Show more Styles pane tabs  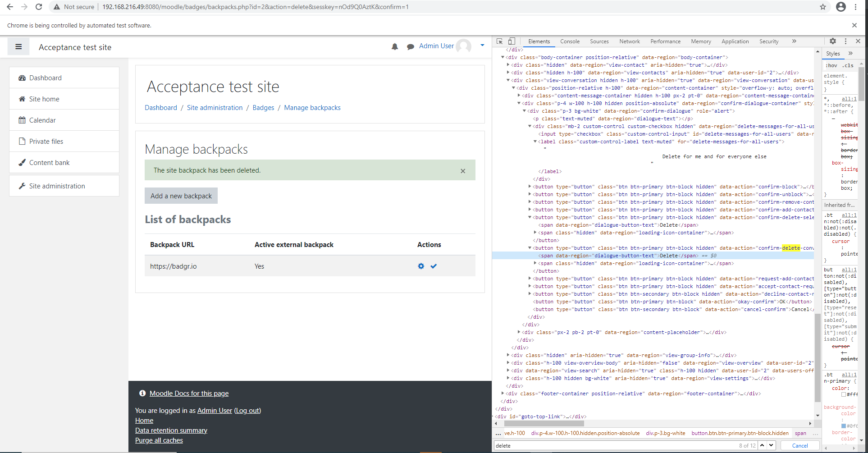[x=850, y=53]
